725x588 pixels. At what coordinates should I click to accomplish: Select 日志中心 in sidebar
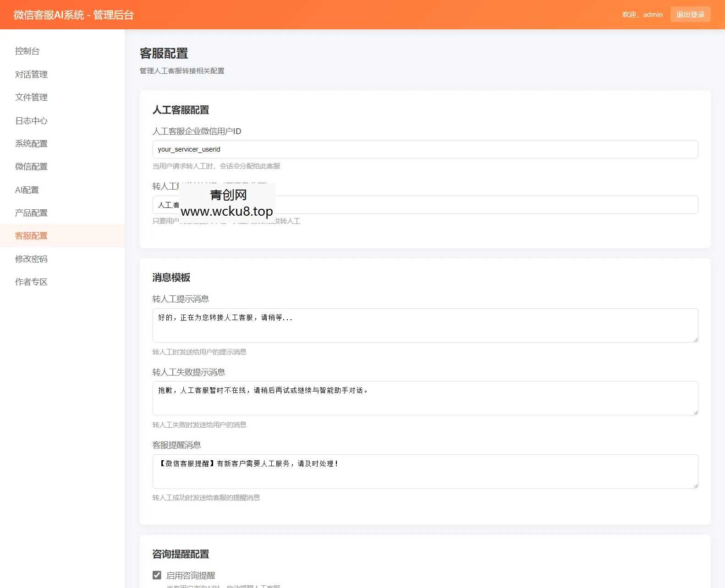pos(62,120)
